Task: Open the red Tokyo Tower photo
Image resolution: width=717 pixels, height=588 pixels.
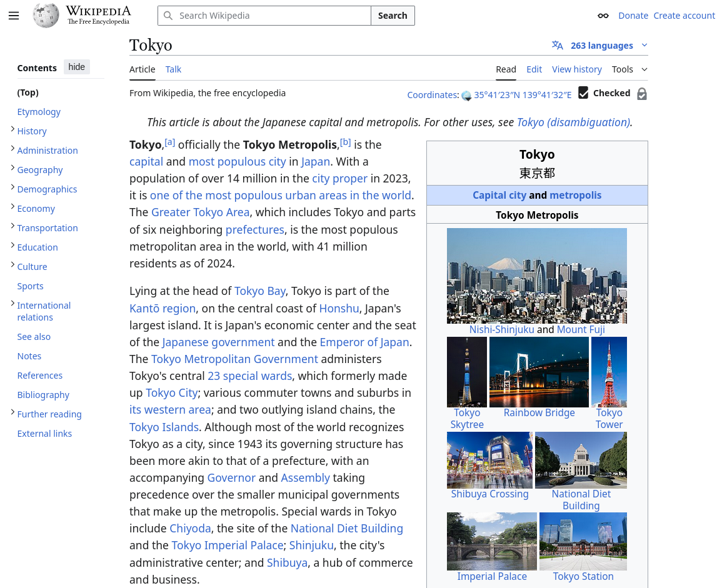Action: 609,372
